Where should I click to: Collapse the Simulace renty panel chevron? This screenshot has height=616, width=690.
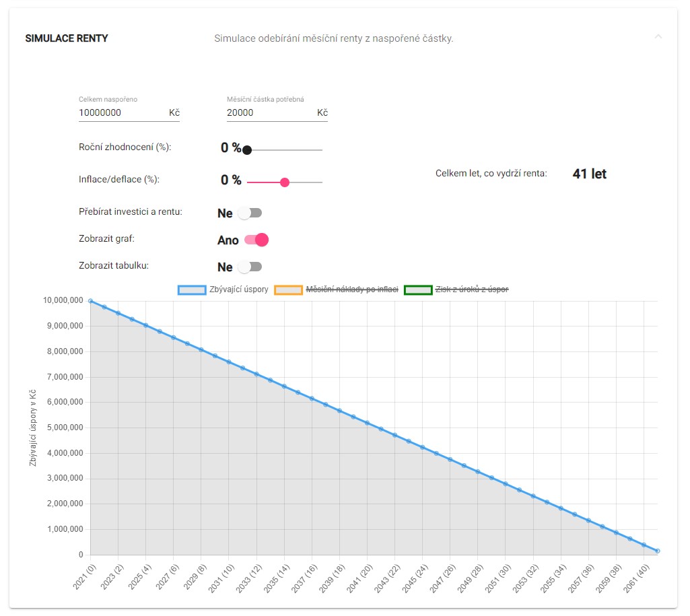pos(658,36)
